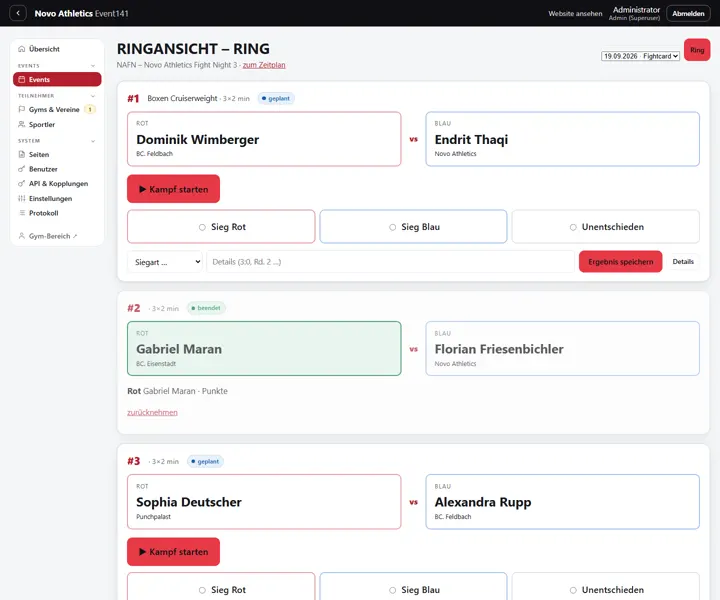Click the Endrit Thaqi blue corner card
This screenshot has width=720, height=600.
click(562, 139)
